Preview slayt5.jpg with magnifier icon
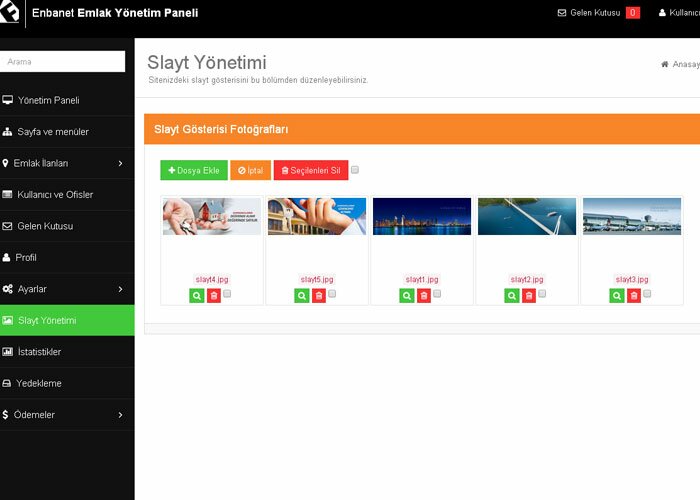Image resolution: width=700 pixels, height=500 pixels. [x=302, y=296]
